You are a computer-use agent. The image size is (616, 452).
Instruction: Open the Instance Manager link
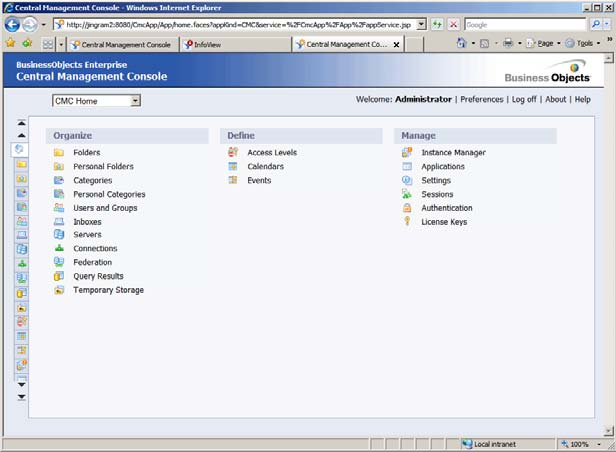[x=453, y=152]
